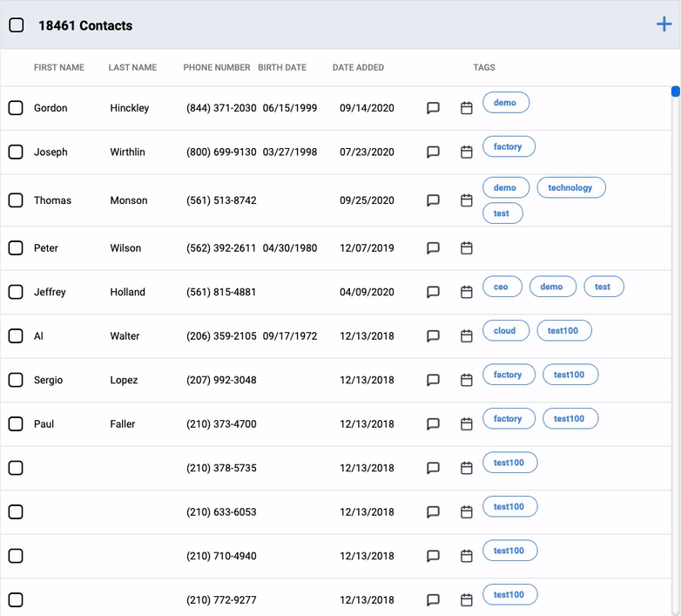Click date added 04/09/2020
The image size is (681, 616).
pos(367,292)
